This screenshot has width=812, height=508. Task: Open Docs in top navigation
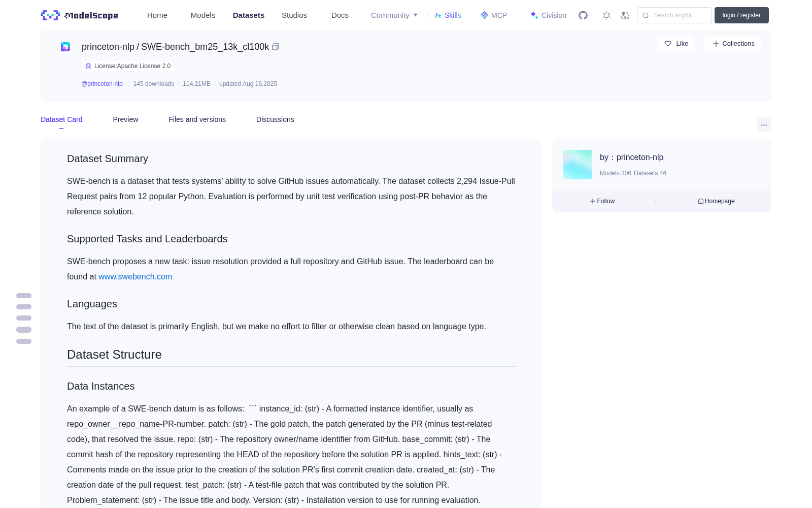[340, 15]
